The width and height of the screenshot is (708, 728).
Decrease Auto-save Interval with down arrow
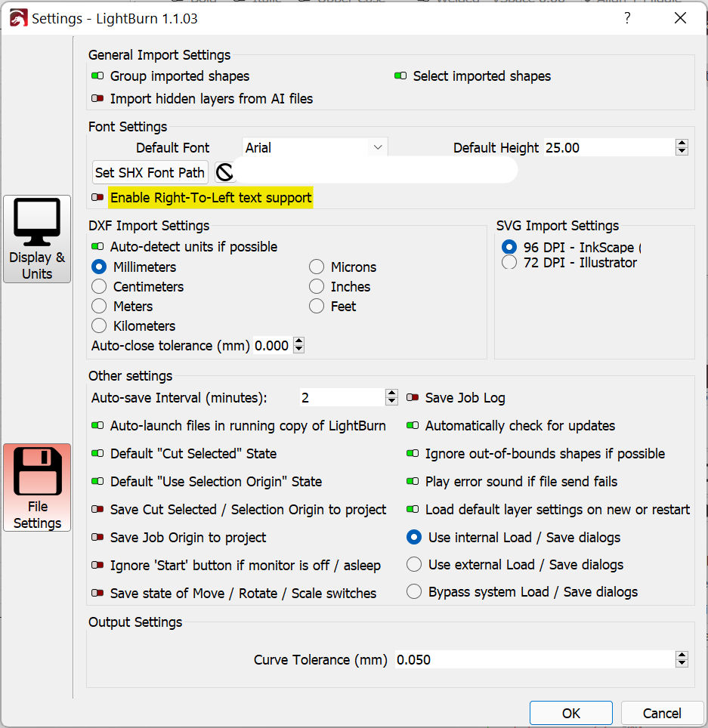(x=391, y=401)
